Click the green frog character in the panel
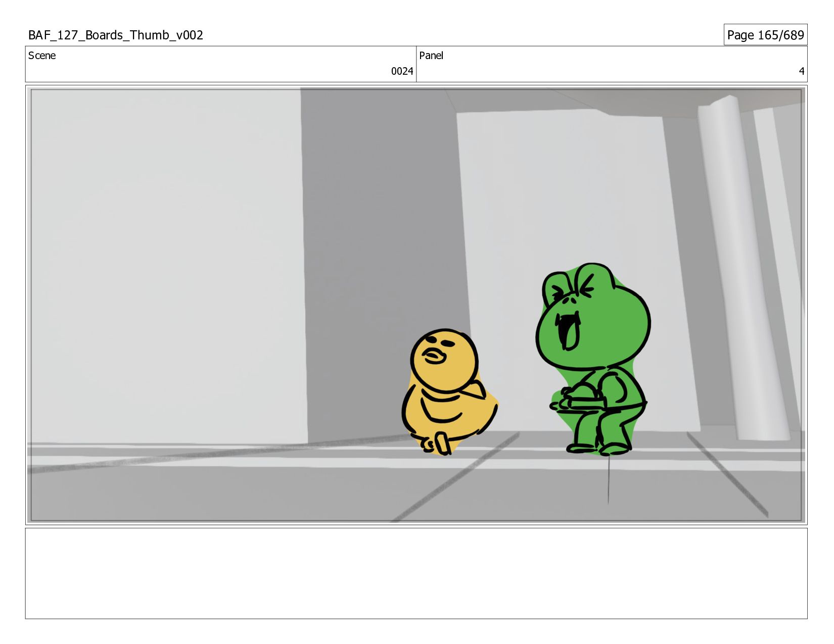The width and height of the screenshot is (834, 644). (x=594, y=359)
